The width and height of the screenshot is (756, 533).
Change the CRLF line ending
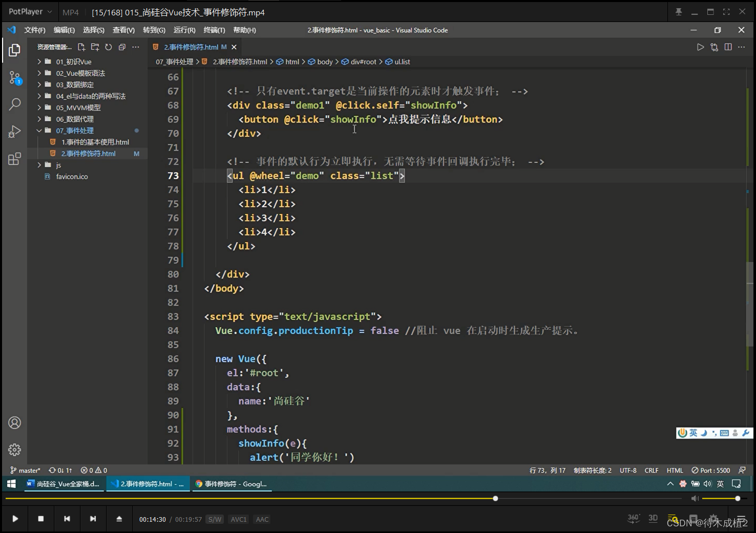click(652, 470)
